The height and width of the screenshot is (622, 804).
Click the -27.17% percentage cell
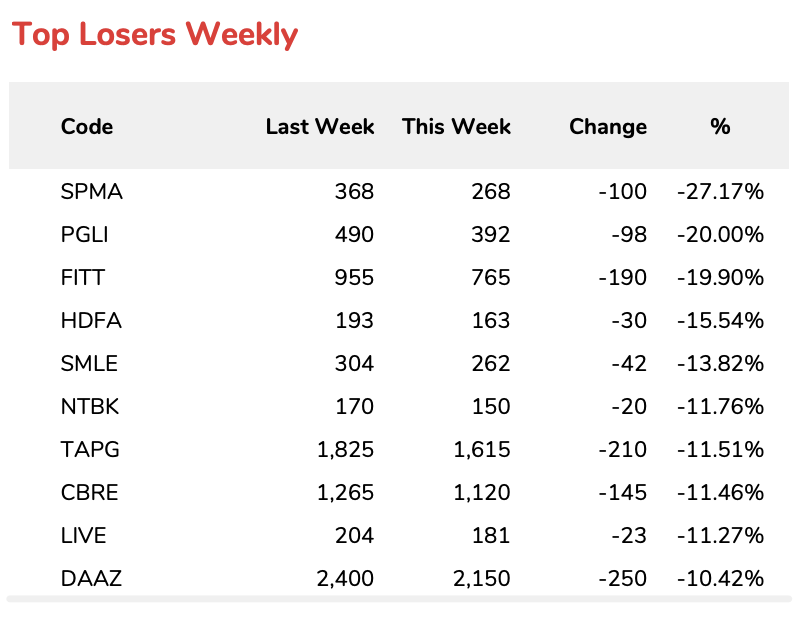(720, 192)
